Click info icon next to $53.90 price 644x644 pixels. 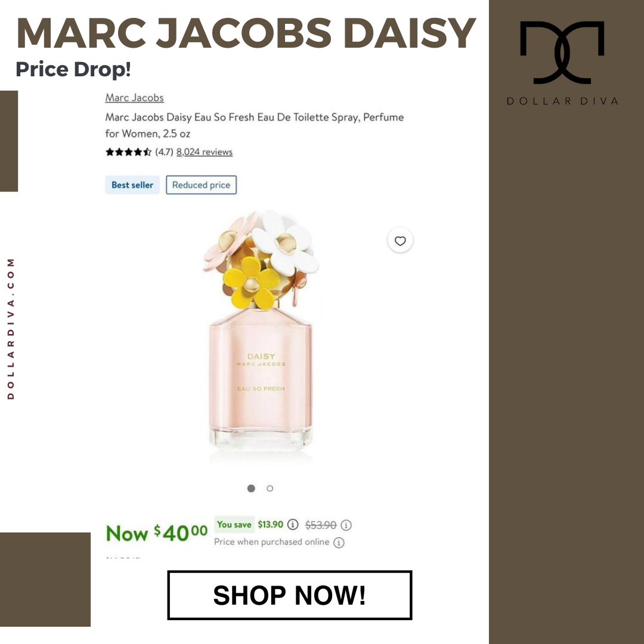(346, 525)
